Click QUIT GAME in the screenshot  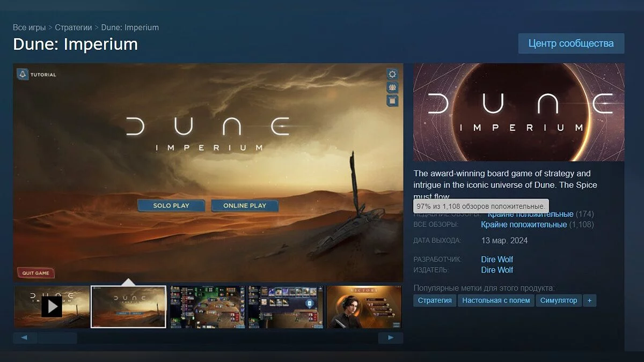coord(35,273)
